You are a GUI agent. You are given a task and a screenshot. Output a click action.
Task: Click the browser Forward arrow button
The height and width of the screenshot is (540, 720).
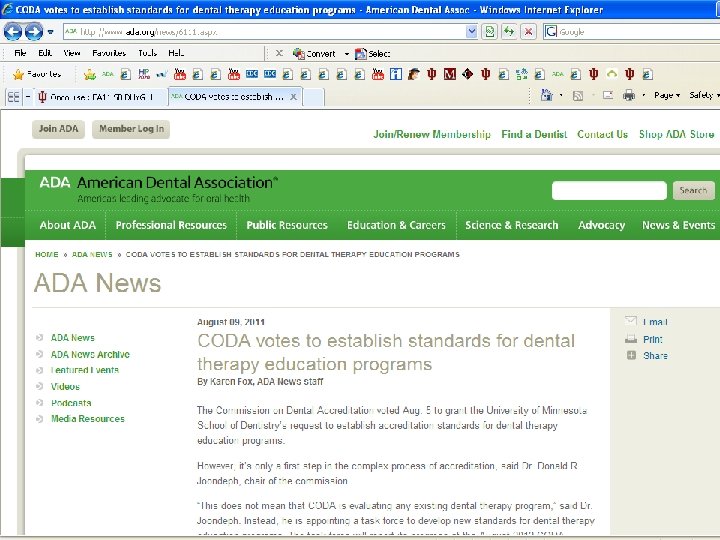pos(34,32)
